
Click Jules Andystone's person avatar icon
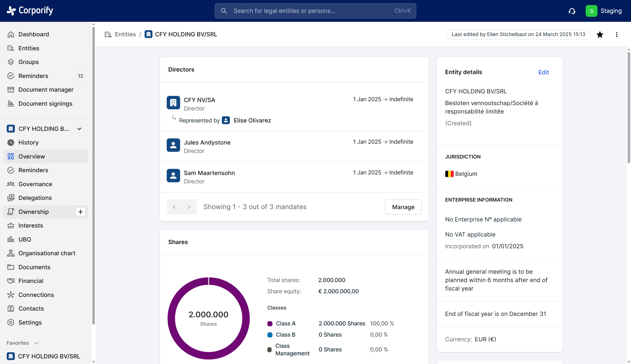173,145
